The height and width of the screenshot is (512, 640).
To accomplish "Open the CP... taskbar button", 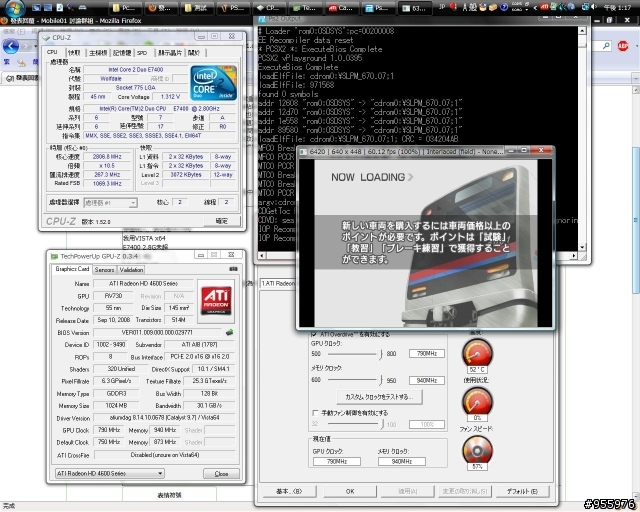I will (268, 8).
